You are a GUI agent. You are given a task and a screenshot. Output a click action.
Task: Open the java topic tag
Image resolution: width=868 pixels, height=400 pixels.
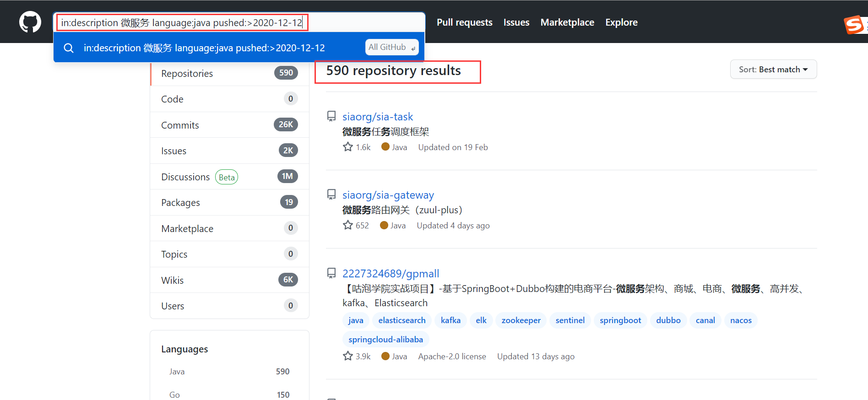(356, 320)
